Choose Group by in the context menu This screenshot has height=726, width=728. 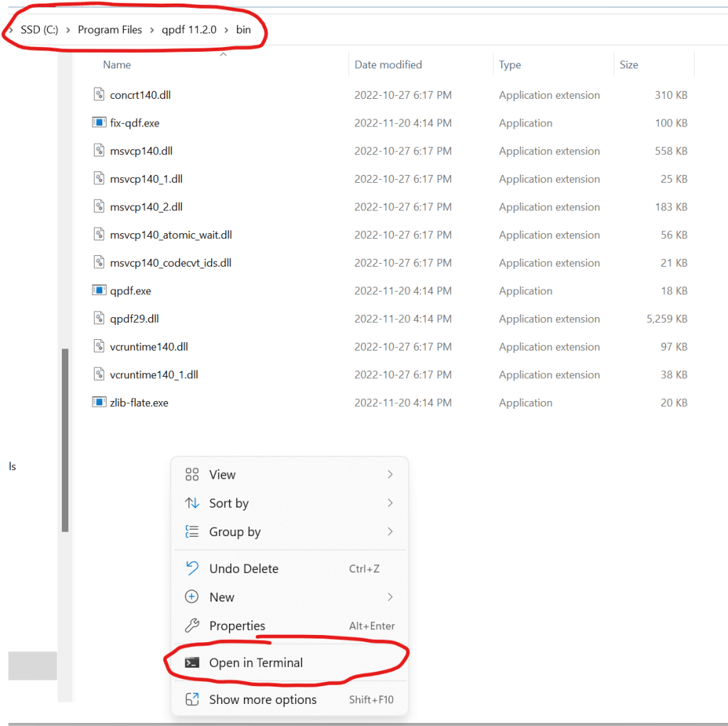(x=290, y=531)
